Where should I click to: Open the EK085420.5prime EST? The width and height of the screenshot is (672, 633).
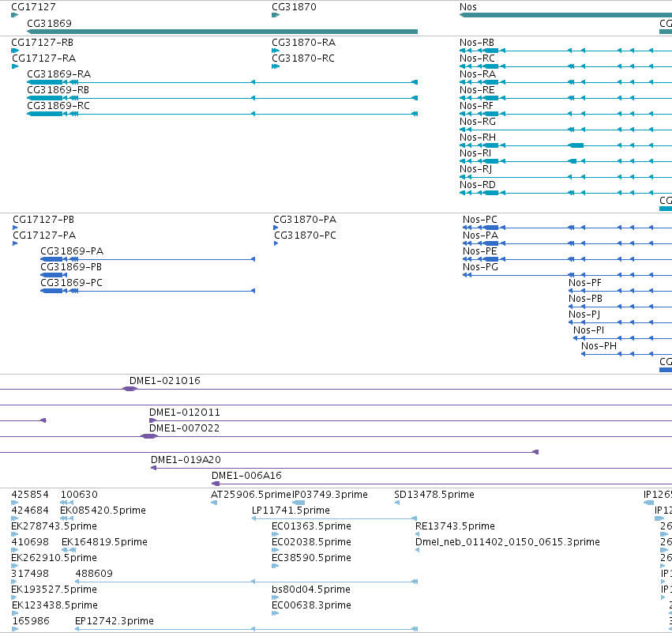pyautogui.click(x=103, y=511)
